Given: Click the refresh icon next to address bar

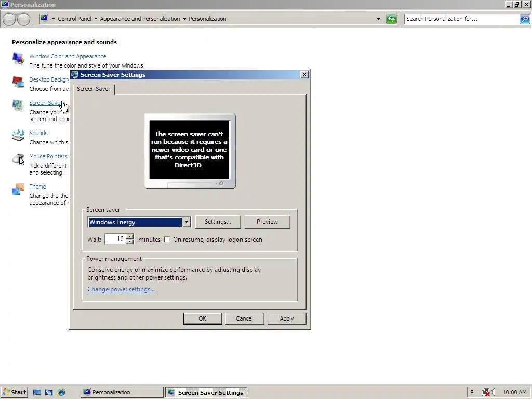Looking at the screenshot, I should (x=391, y=19).
